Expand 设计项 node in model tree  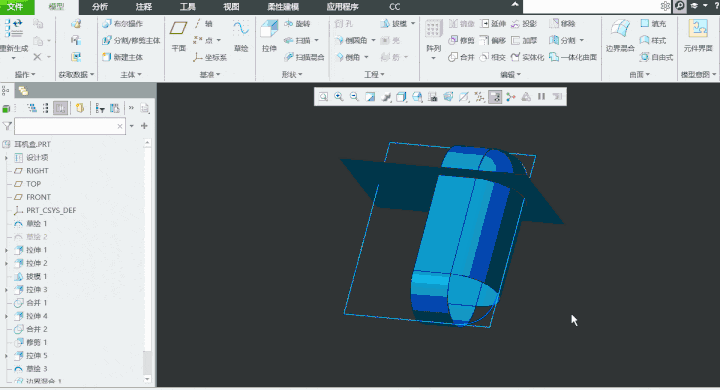(x=6, y=158)
